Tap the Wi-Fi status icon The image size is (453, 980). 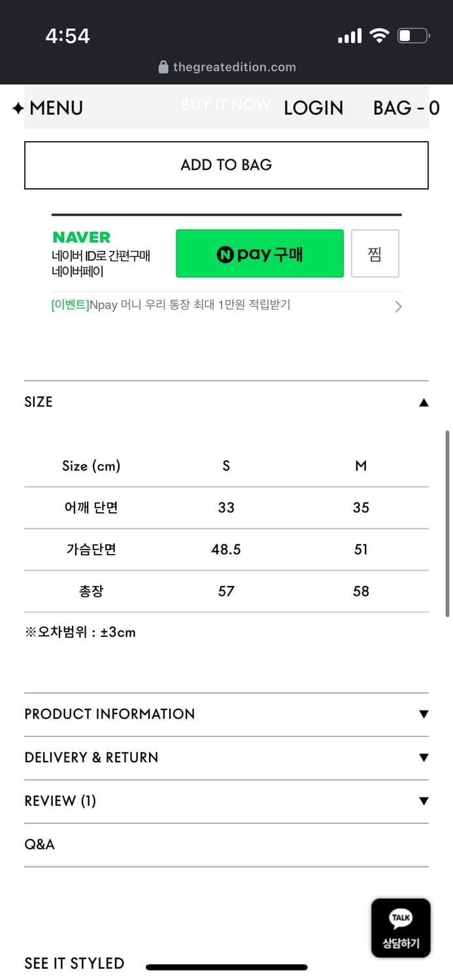pyautogui.click(x=379, y=35)
